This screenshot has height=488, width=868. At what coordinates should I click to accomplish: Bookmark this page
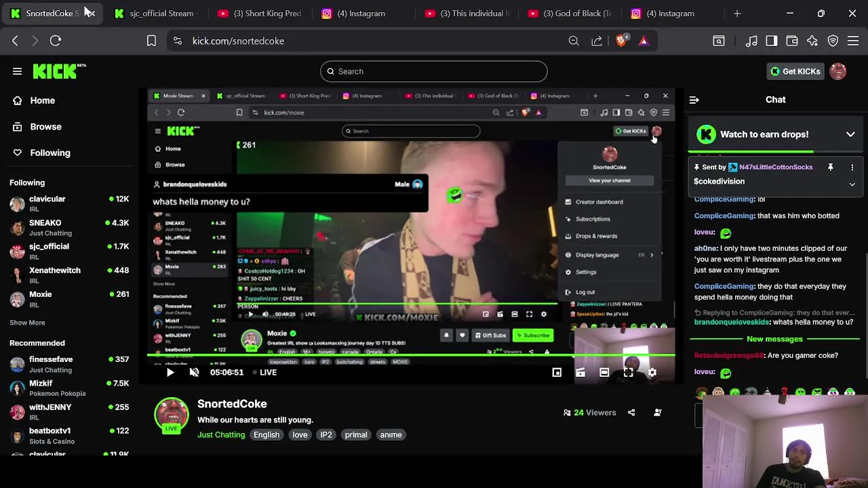(x=151, y=41)
